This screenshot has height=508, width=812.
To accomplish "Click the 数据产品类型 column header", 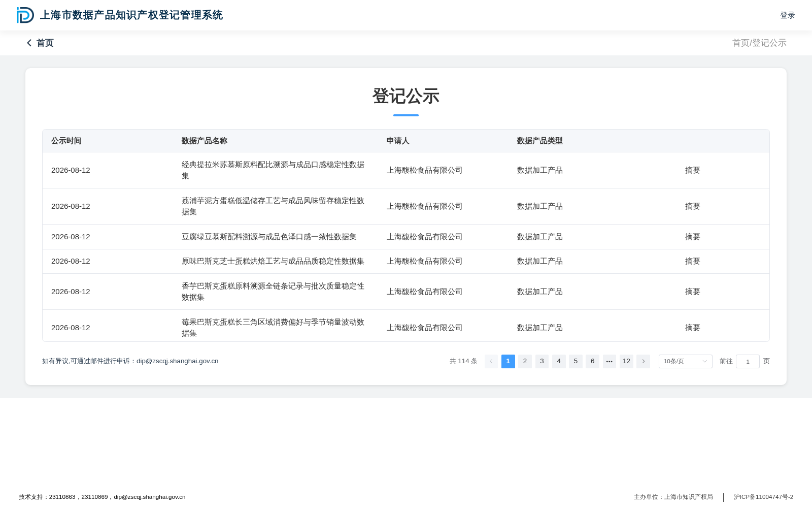I will click(x=540, y=141).
